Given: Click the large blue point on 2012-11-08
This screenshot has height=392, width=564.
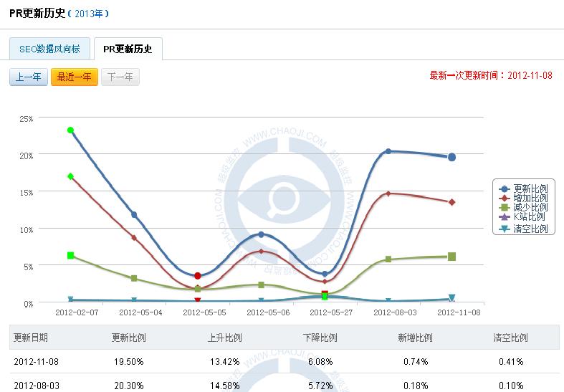Looking at the screenshot, I should pos(451,157).
